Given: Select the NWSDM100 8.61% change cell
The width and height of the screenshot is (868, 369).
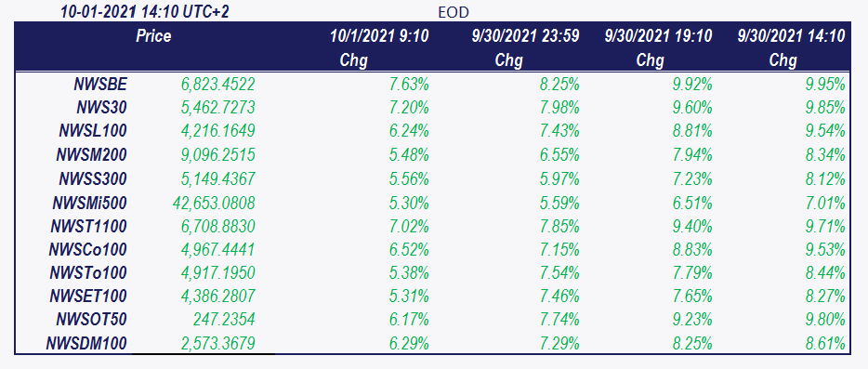Looking at the screenshot, I should click(825, 344).
